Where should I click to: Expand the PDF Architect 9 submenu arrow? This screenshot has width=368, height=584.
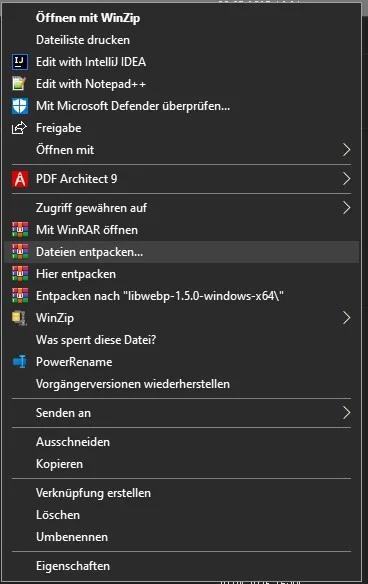[346, 179]
